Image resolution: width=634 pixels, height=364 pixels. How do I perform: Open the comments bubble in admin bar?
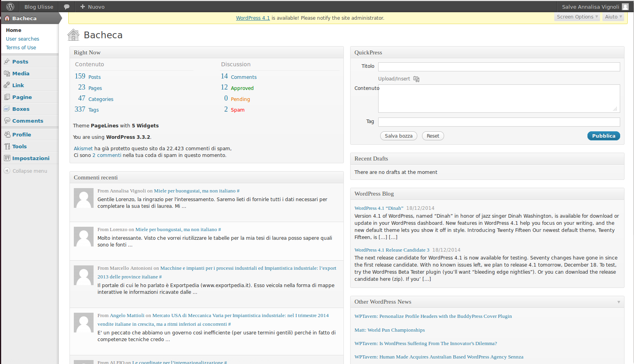(67, 7)
